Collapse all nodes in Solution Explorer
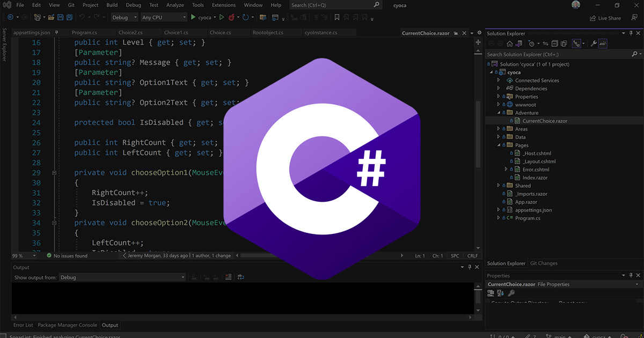 click(x=555, y=44)
